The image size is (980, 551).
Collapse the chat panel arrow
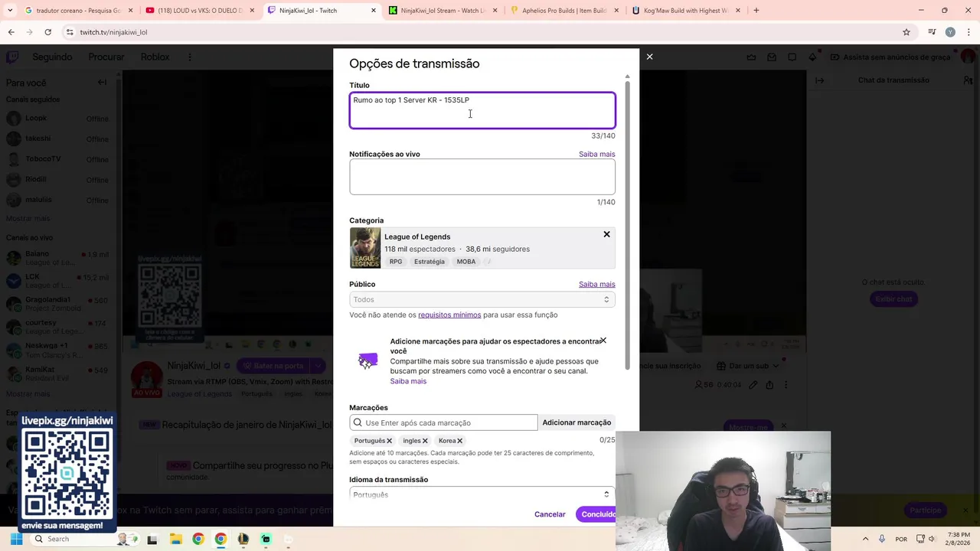point(819,80)
